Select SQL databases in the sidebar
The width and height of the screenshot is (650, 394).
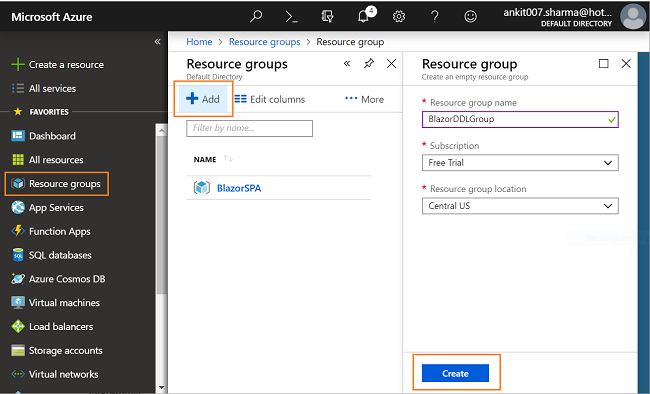(60, 255)
